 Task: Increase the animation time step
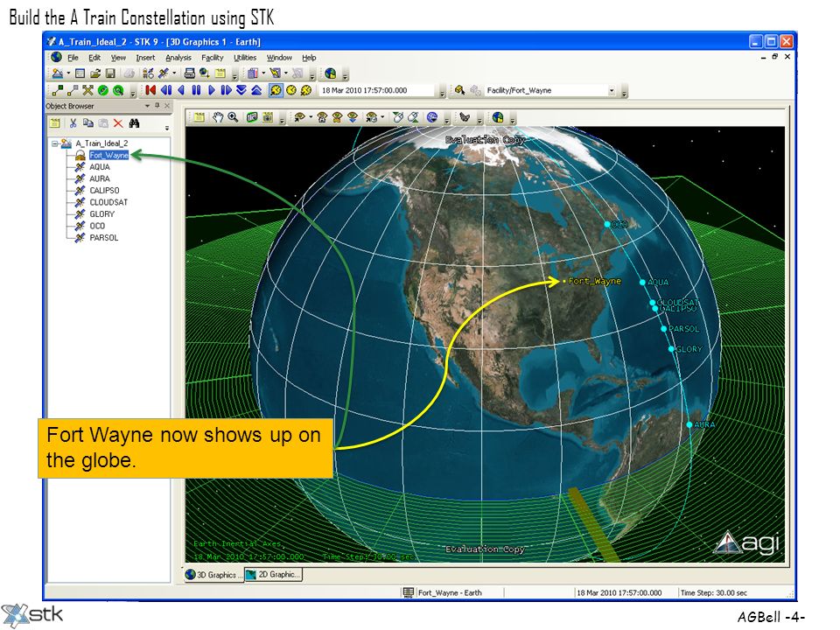(256, 90)
